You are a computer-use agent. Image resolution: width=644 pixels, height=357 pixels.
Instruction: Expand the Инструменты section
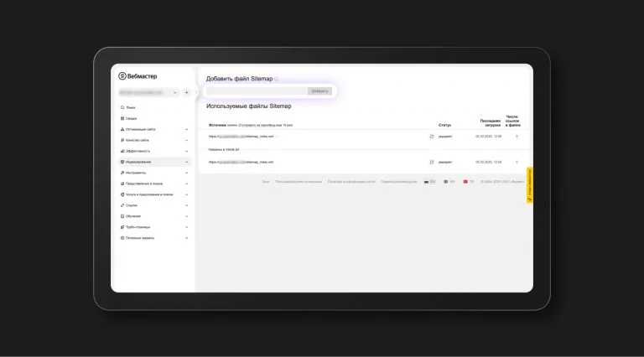coord(154,173)
